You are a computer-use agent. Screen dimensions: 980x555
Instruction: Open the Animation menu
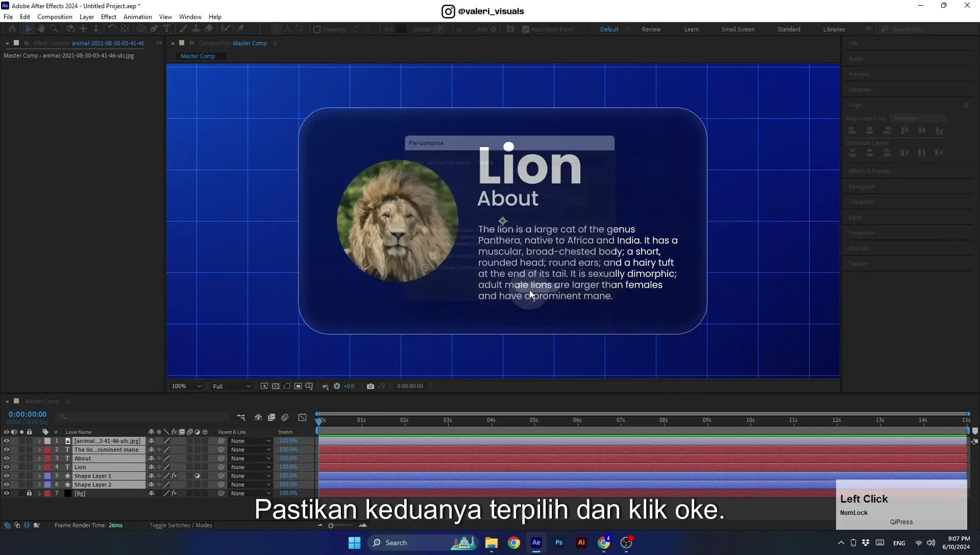(x=138, y=17)
